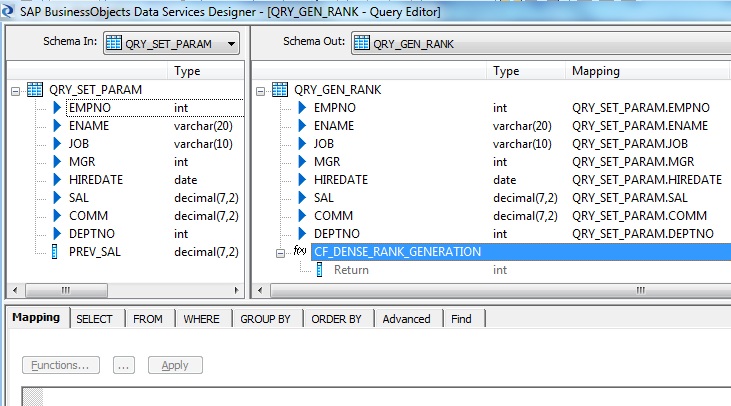The image size is (731, 406).
Task: Click the arrow icon beside input MGR column
Action: (x=57, y=161)
